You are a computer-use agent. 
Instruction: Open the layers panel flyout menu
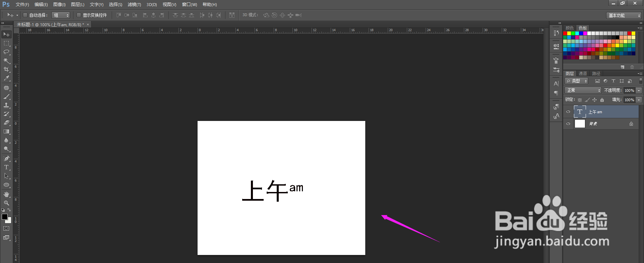point(640,73)
